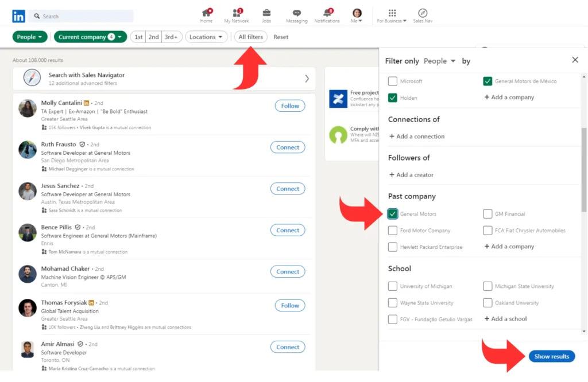Open the Jobs briefcase icon
The width and height of the screenshot is (588, 382).
[x=266, y=13]
